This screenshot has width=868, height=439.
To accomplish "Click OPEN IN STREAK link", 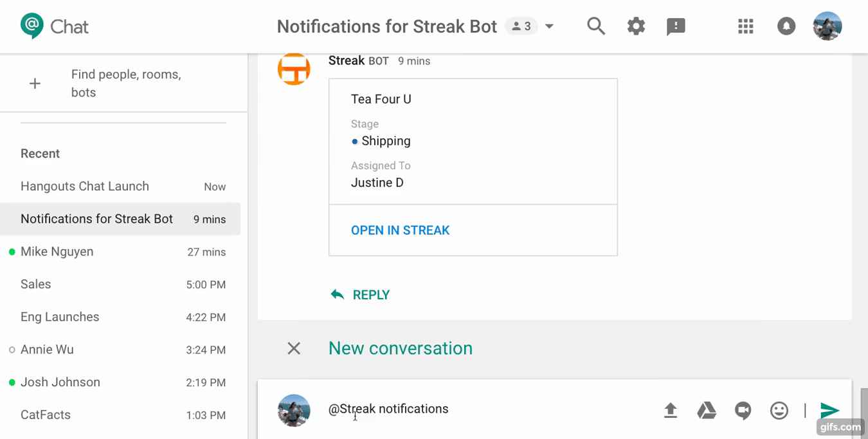I will 400,230.
